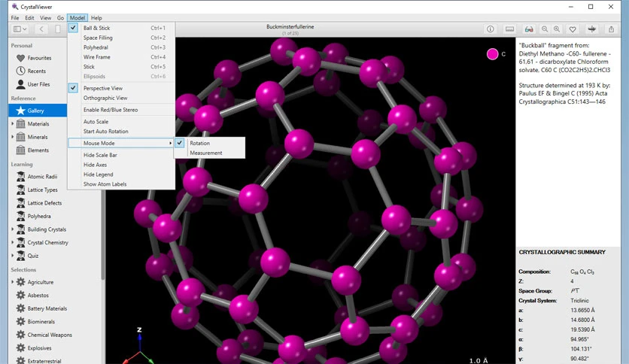Open the info panel toolbar icon
The image size is (629, 364).
pos(491,29)
